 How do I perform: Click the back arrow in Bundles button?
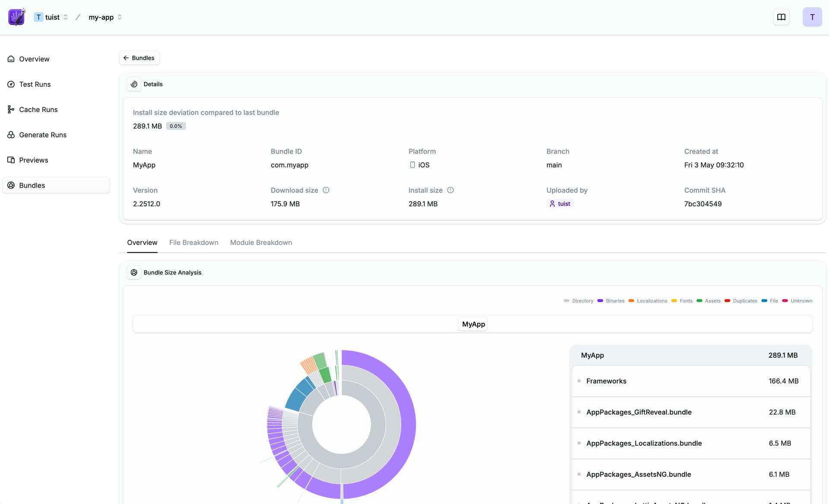click(x=126, y=58)
